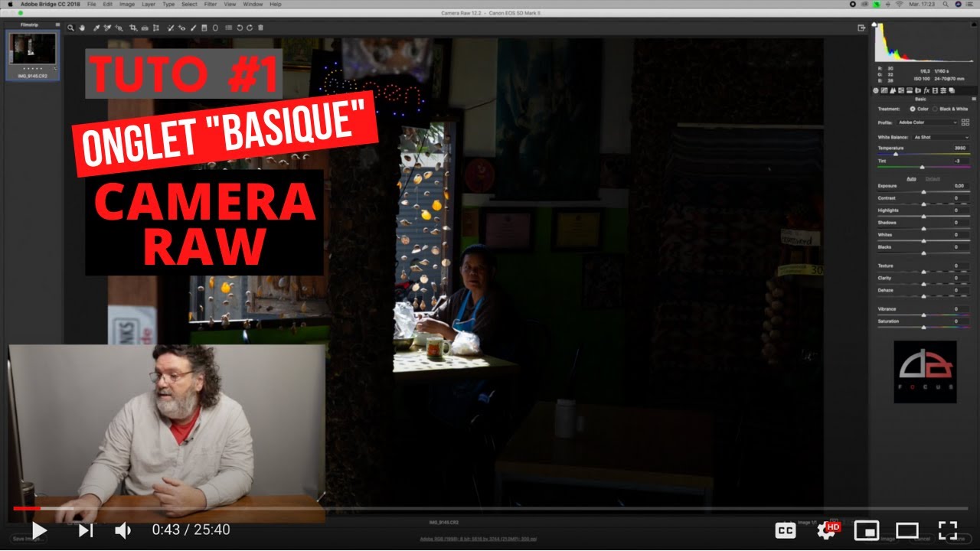Image resolution: width=980 pixels, height=551 pixels.
Task: Toggle Camera Raw full screen mode icon
Action: pos(861,28)
